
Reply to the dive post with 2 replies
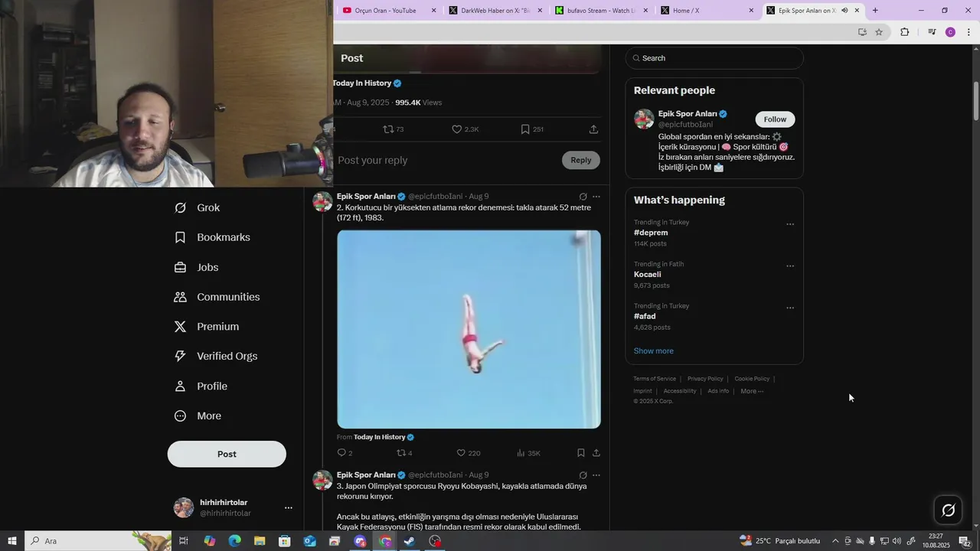point(345,453)
